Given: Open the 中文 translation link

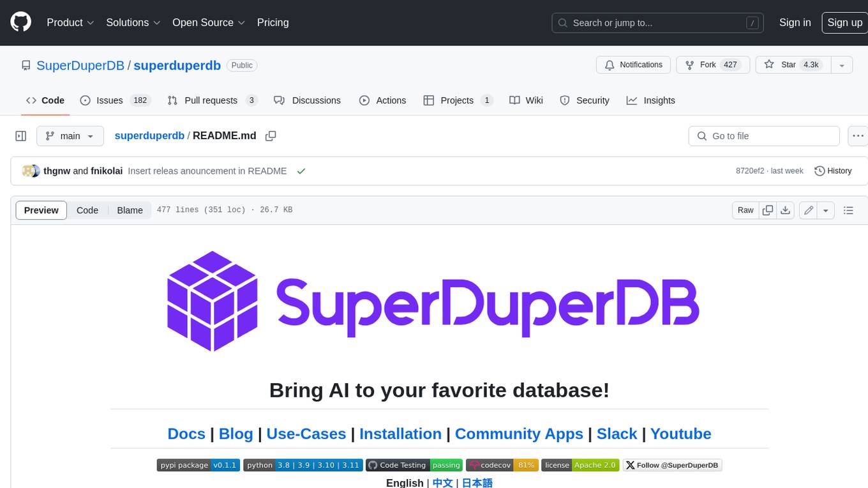Looking at the screenshot, I should [x=443, y=482].
